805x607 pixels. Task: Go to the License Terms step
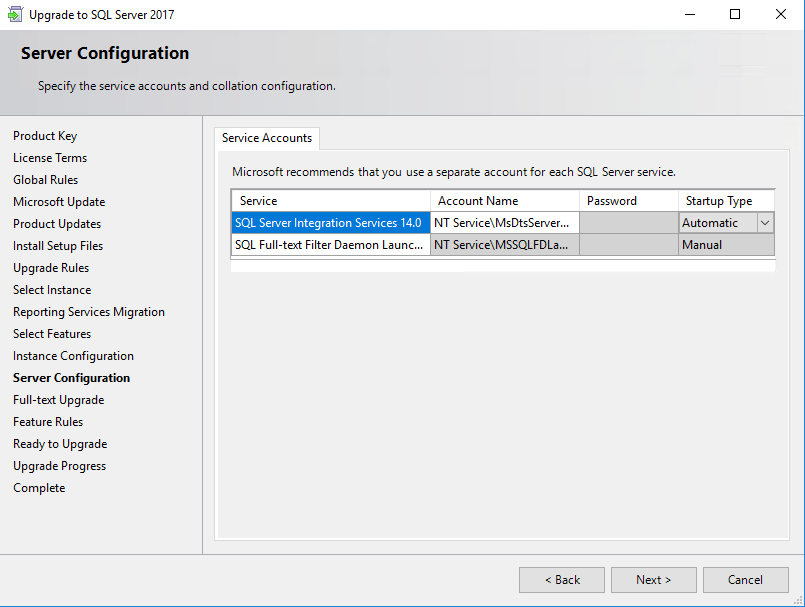tap(50, 158)
